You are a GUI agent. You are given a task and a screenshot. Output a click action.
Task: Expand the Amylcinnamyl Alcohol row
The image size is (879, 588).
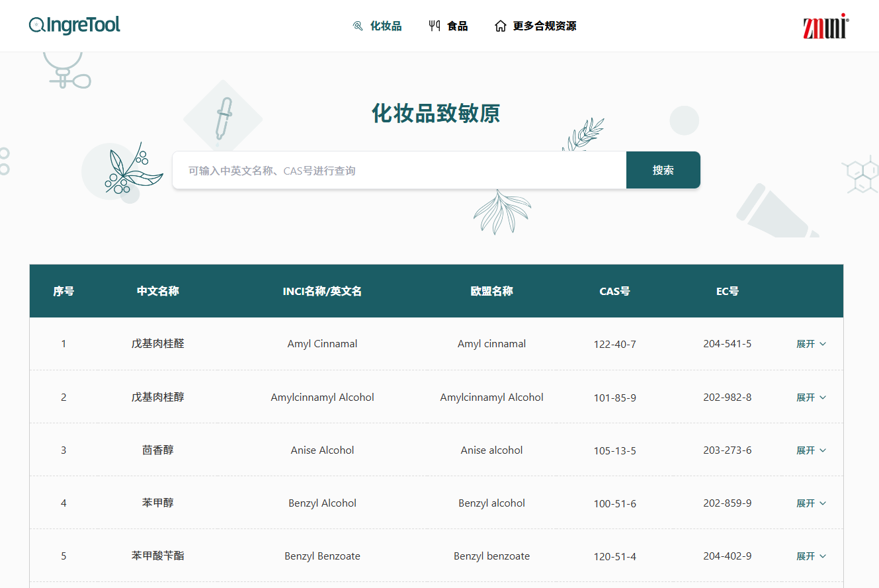click(811, 398)
